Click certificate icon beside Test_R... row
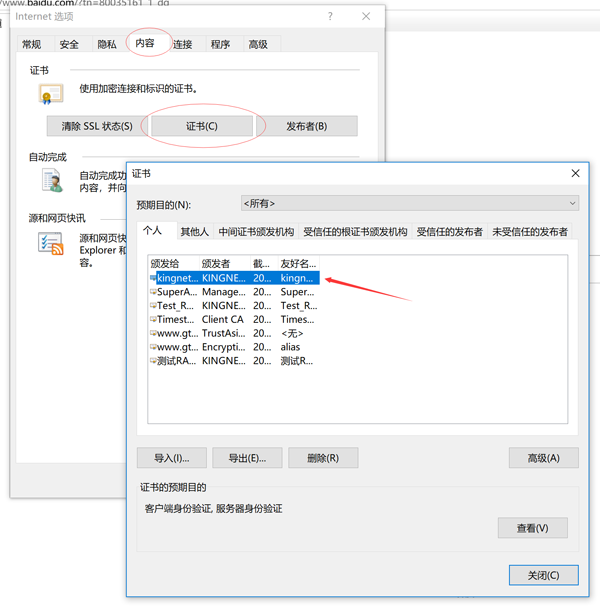This screenshot has width=600, height=607. point(153,305)
